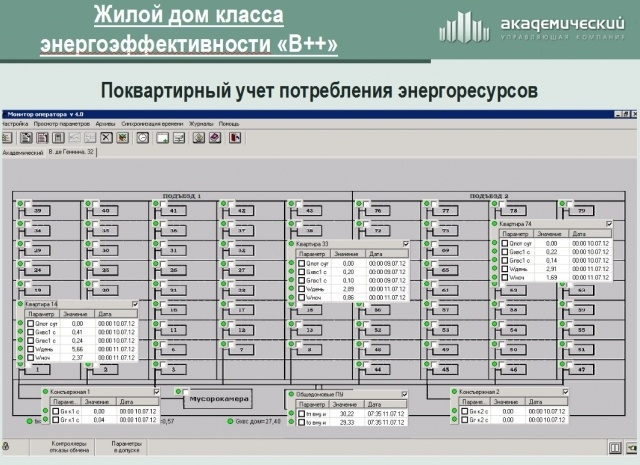Collapse Квартира 74 panel via its title checkbox
The width and height of the screenshot is (640, 465).
pyautogui.click(x=609, y=224)
